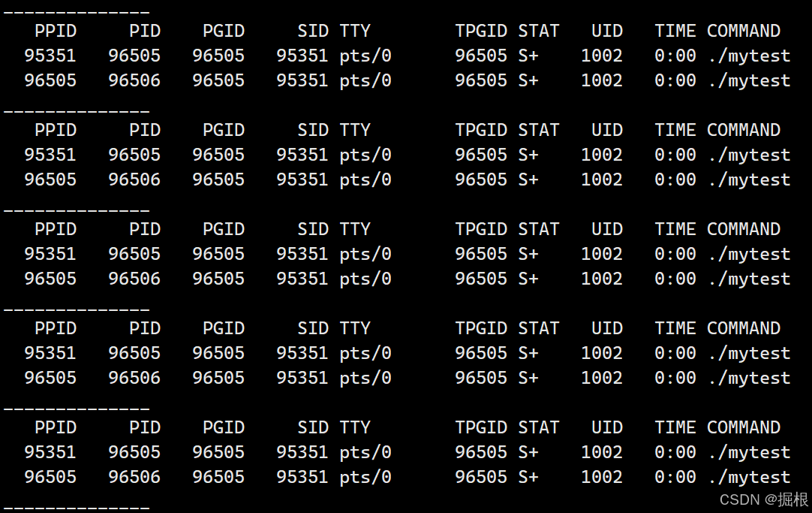Click the PPID header in the last block
812x513 pixels.
(56, 427)
